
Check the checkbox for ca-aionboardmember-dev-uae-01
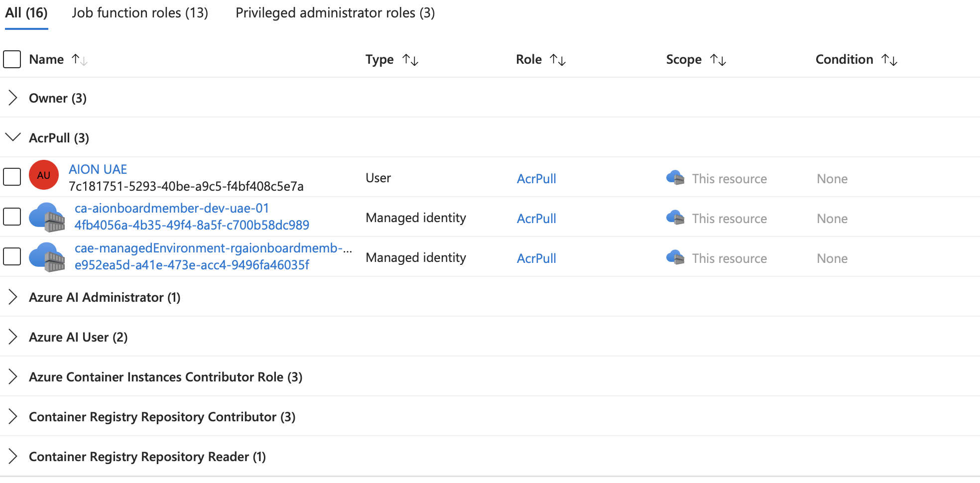(x=11, y=217)
